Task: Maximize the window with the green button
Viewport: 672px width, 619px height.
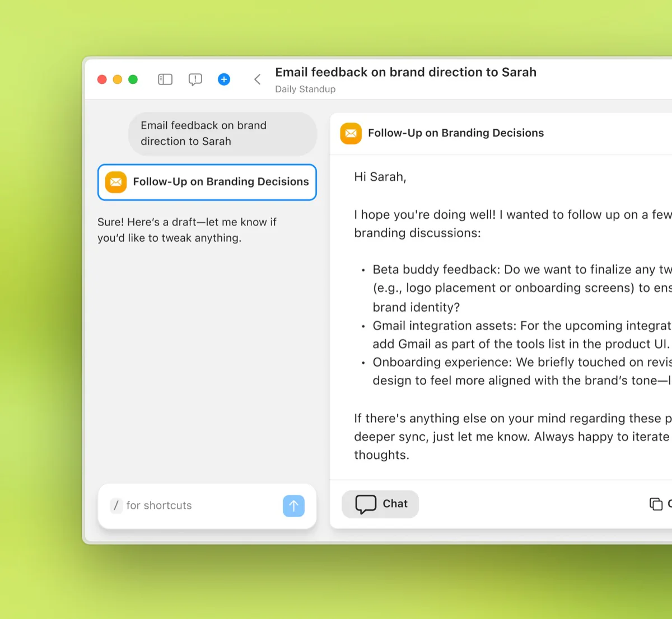Action: pyautogui.click(x=133, y=79)
